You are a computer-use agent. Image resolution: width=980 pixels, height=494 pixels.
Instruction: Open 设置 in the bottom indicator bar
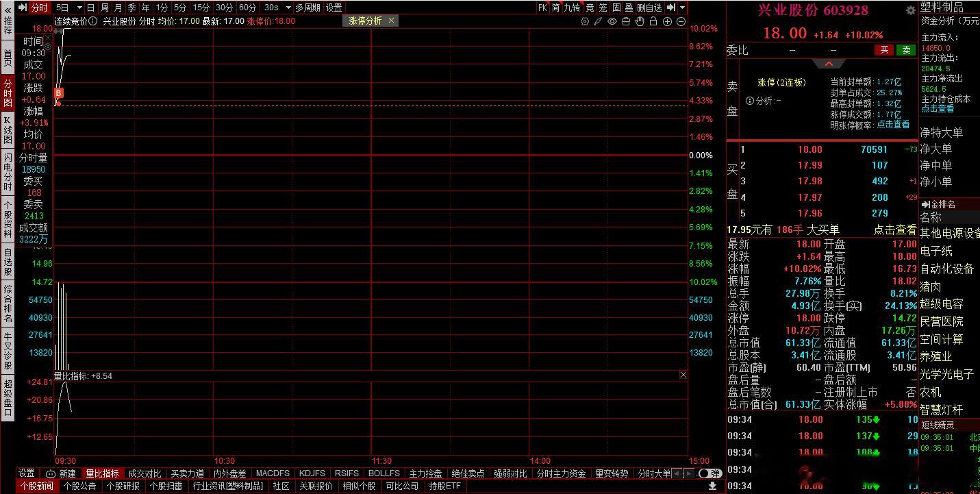click(x=27, y=473)
